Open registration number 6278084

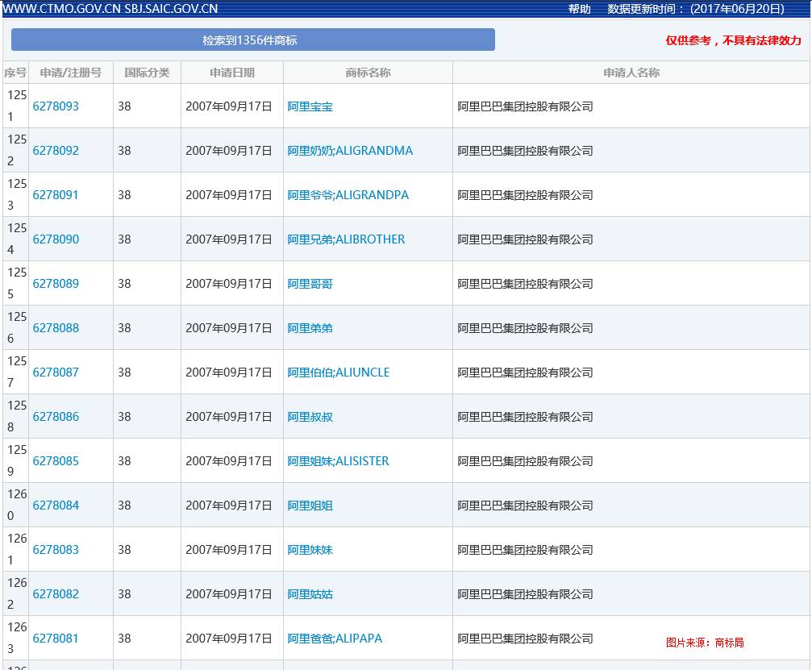[x=56, y=506]
